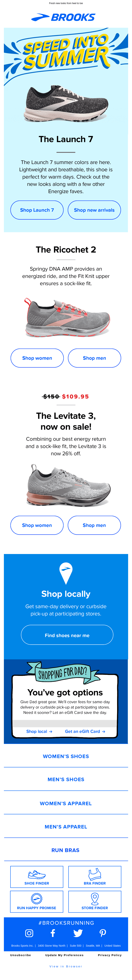
Task: Click the Shop Launch 7 button
Action: pyautogui.click(x=37, y=210)
